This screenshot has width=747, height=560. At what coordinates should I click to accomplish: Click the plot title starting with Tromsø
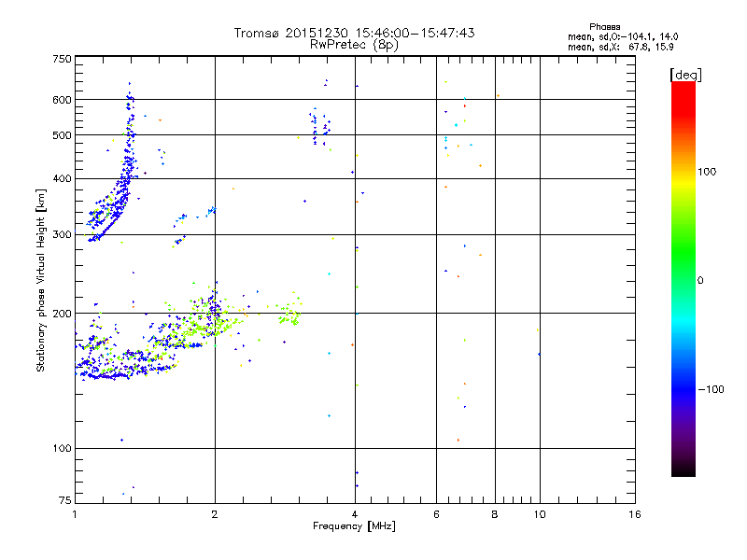point(354,33)
